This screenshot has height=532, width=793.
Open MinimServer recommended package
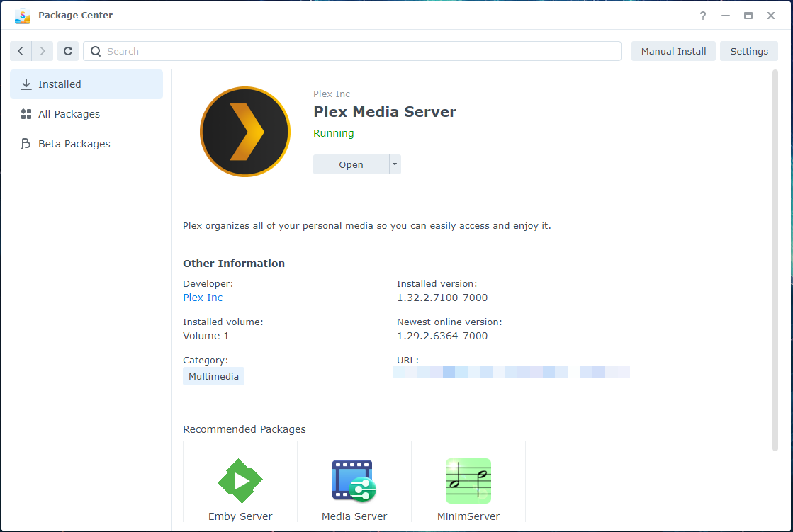(468, 482)
